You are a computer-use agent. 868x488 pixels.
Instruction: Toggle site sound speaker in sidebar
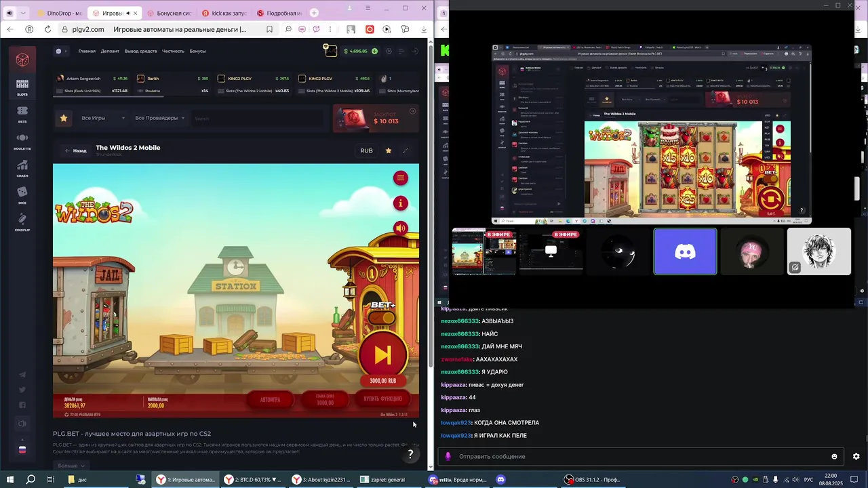(22, 424)
